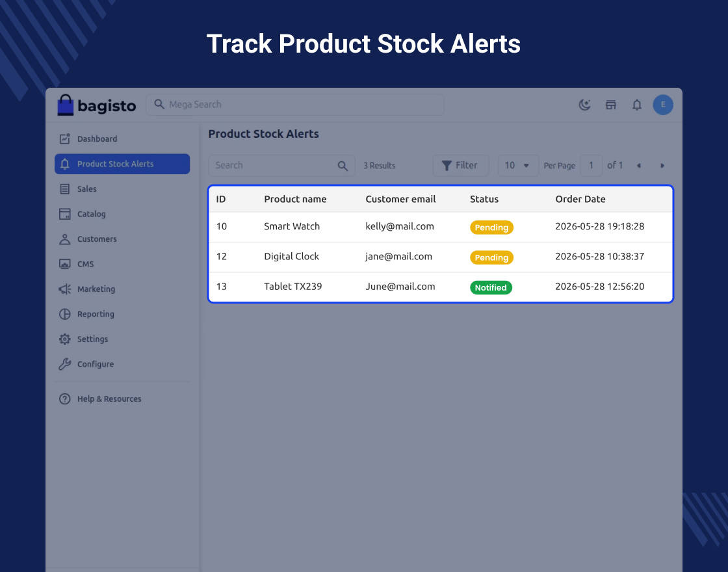Toggle dark mode moon icon
Viewport: 728px width, 572px height.
pyautogui.click(x=584, y=105)
